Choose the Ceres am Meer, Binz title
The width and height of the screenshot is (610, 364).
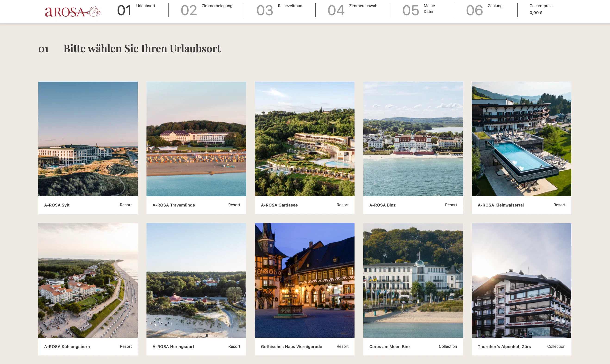pyautogui.click(x=390, y=347)
